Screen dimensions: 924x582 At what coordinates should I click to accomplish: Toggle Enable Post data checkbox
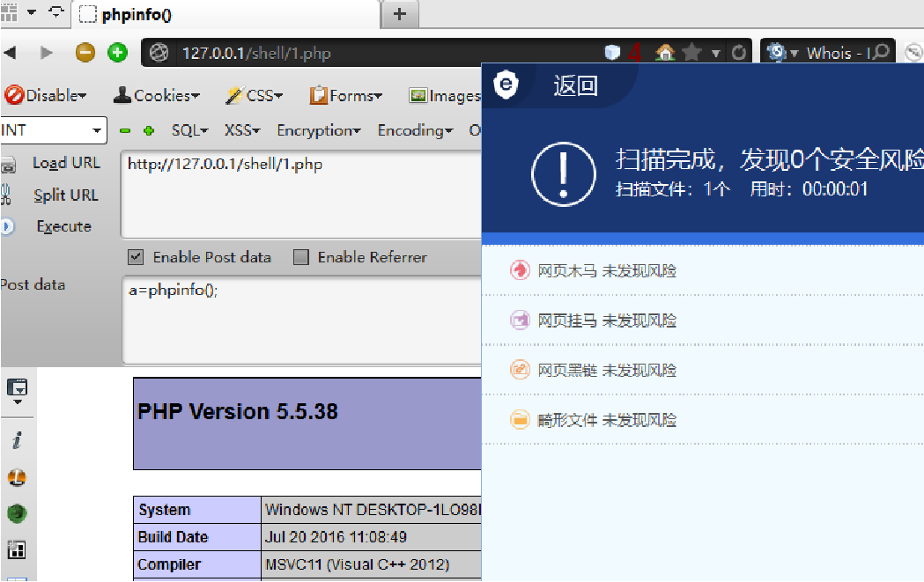(x=136, y=257)
